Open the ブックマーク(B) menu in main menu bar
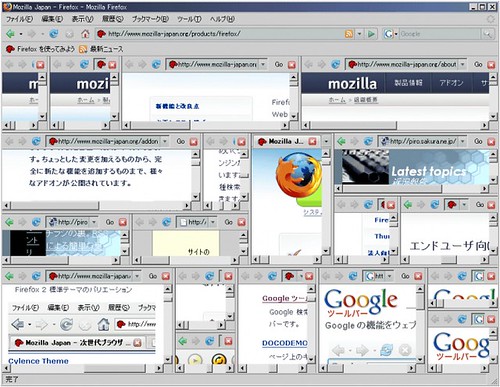Image resolution: width=500 pixels, height=387 pixels. click(150, 19)
